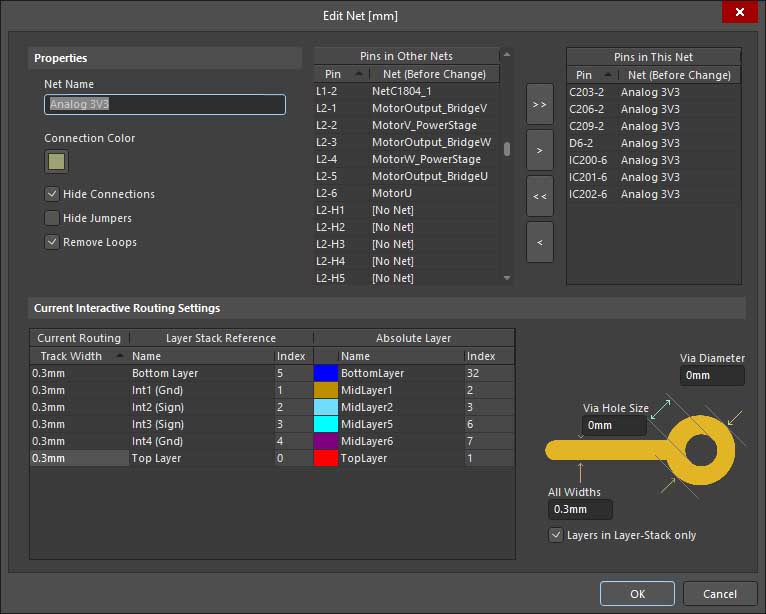Click the remove selected pin (<) button
Viewport: 766px width, 614px height.
(539, 242)
